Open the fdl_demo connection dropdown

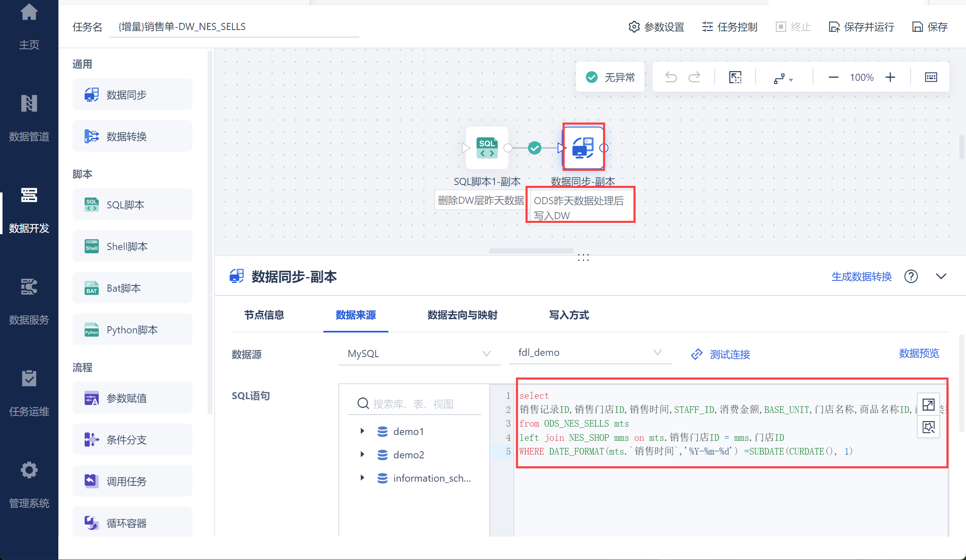(x=590, y=352)
